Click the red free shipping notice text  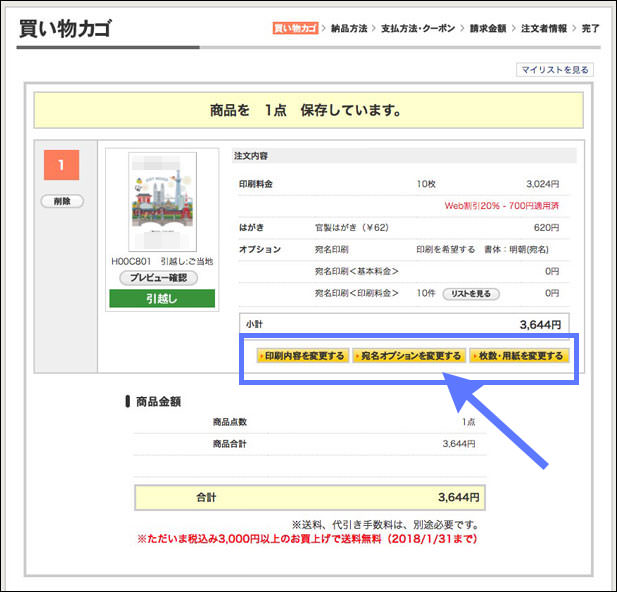(x=307, y=539)
